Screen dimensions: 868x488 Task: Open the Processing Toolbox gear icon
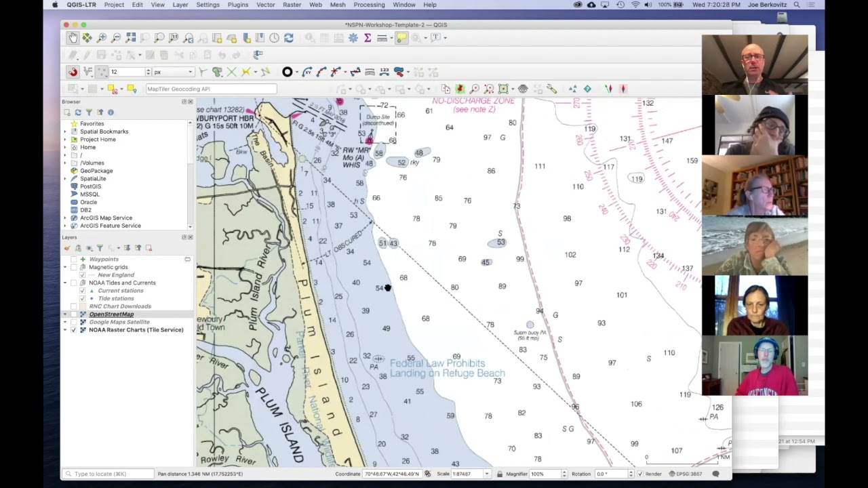pos(353,38)
